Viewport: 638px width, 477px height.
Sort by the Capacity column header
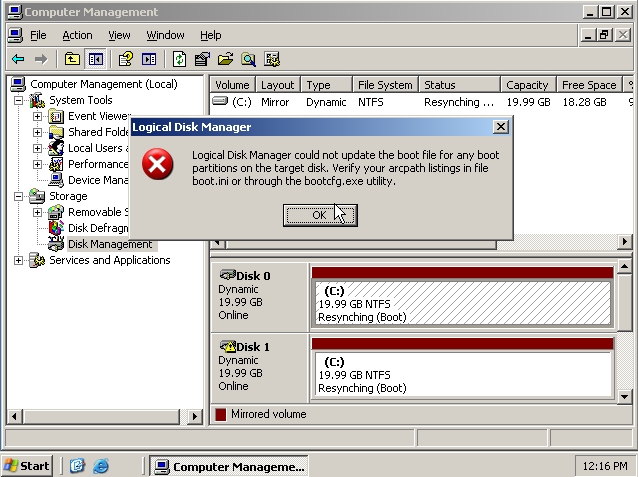(x=528, y=85)
